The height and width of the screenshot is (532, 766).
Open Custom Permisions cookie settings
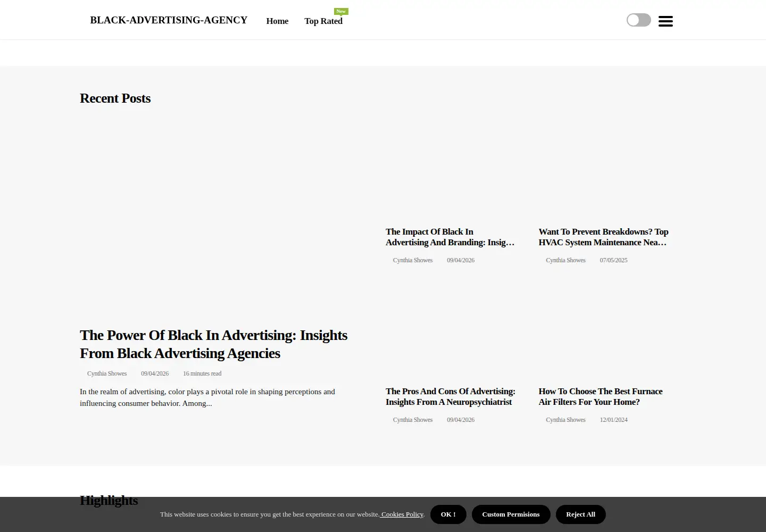pos(511,514)
